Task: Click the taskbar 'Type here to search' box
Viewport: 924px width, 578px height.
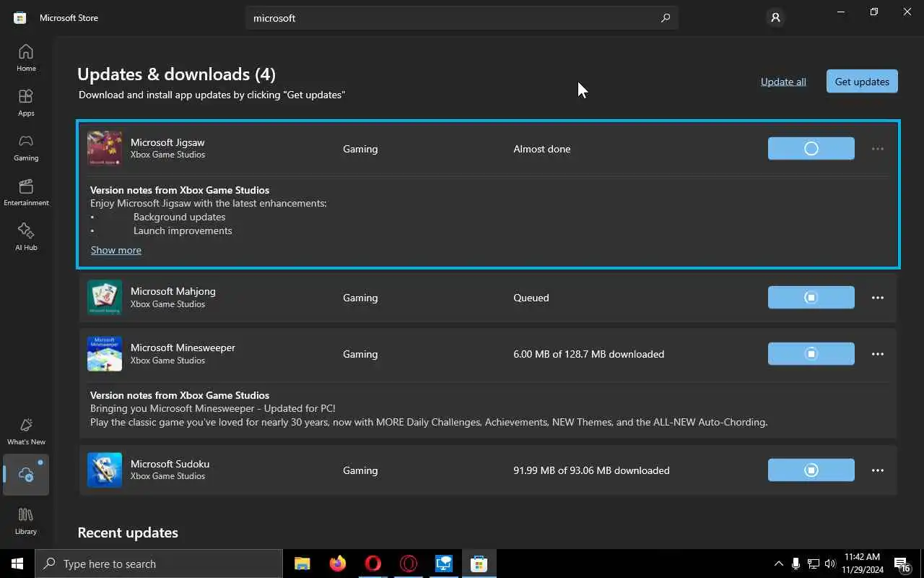Action: pyautogui.click(x=159, y=564)
